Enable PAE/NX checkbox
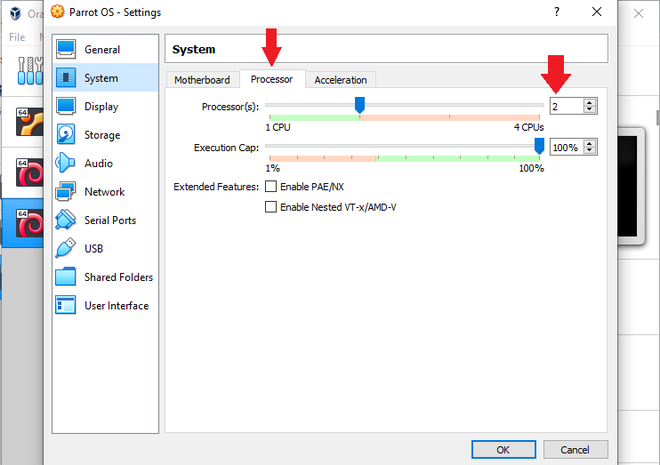Screen dimensions: 660x465 [x=271, y=186]
